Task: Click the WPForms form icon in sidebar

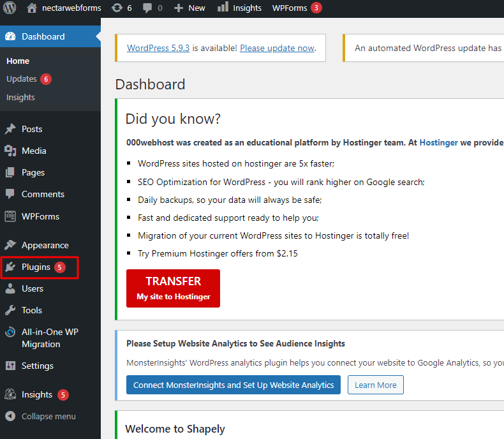Action: click(10, 216)
